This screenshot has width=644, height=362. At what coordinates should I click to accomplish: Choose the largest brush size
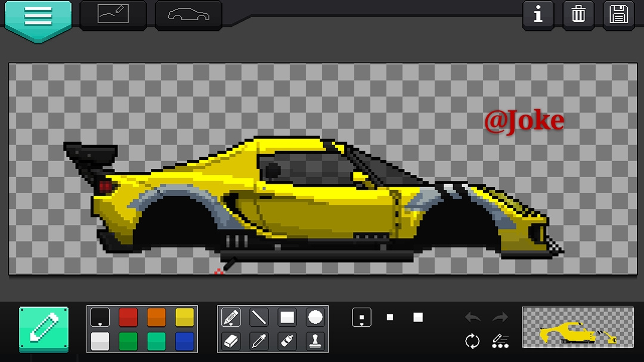click(417, 317)
